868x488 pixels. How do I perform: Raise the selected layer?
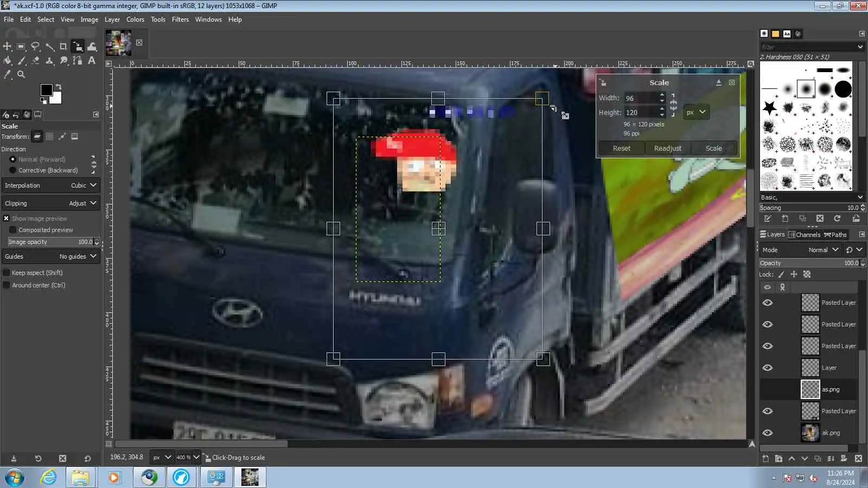click(792, 459)
